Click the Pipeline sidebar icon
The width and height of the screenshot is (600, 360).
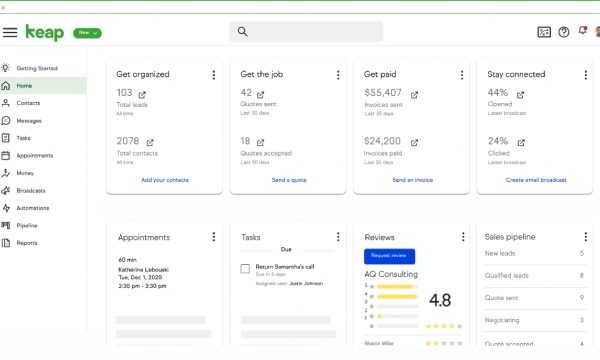6,225
